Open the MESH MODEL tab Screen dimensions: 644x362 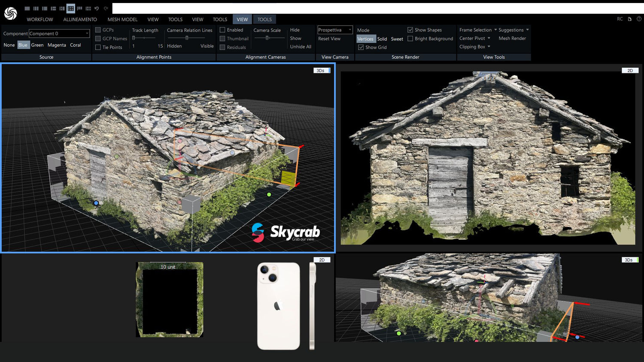pyautogui.click(x=122, y=19)
